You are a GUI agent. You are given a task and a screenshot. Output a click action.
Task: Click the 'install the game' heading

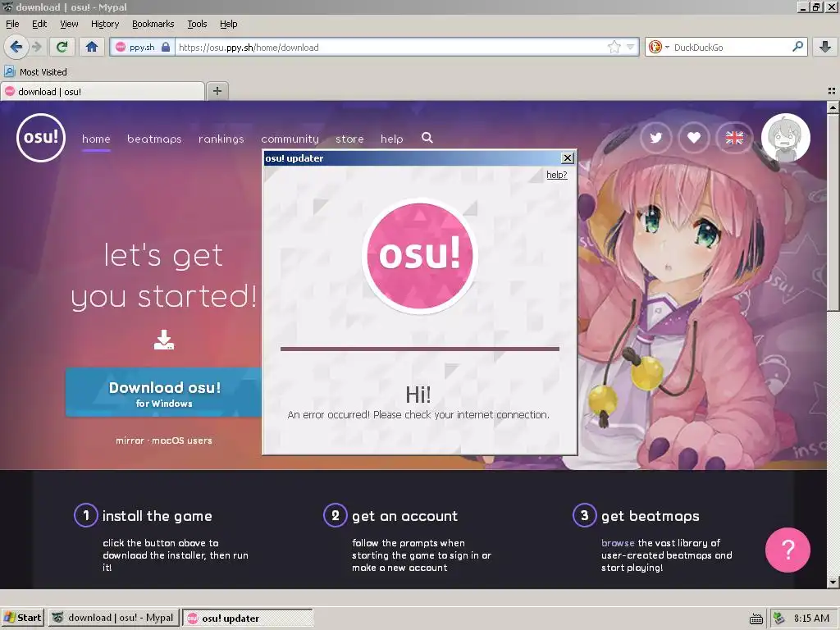(157, 516)
